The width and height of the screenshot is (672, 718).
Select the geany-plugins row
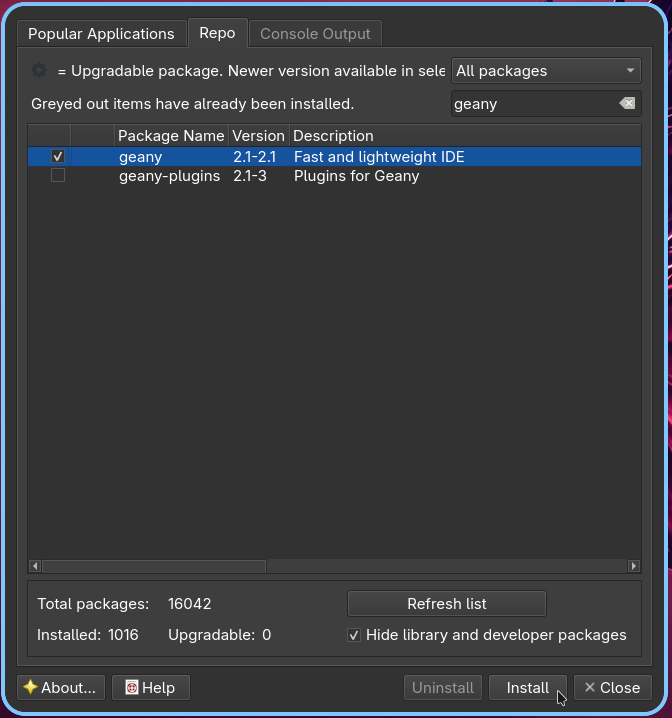pos(334,176)
